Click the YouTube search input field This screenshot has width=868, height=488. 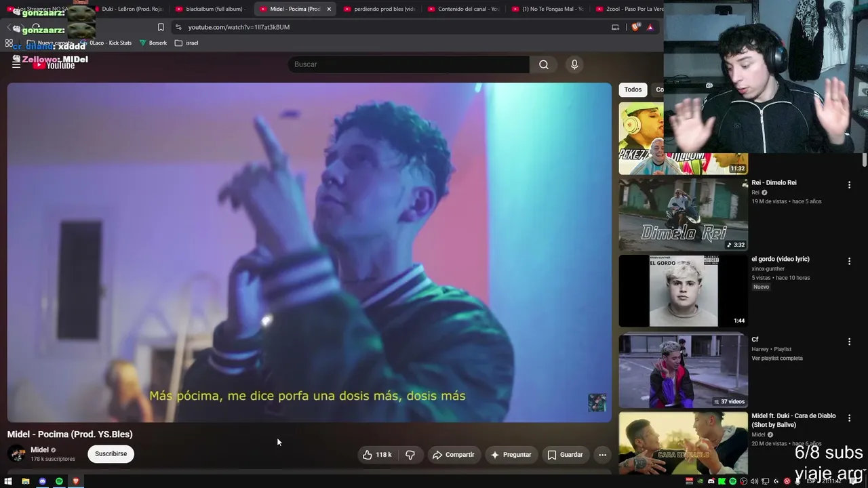click(x=409, y=64)
